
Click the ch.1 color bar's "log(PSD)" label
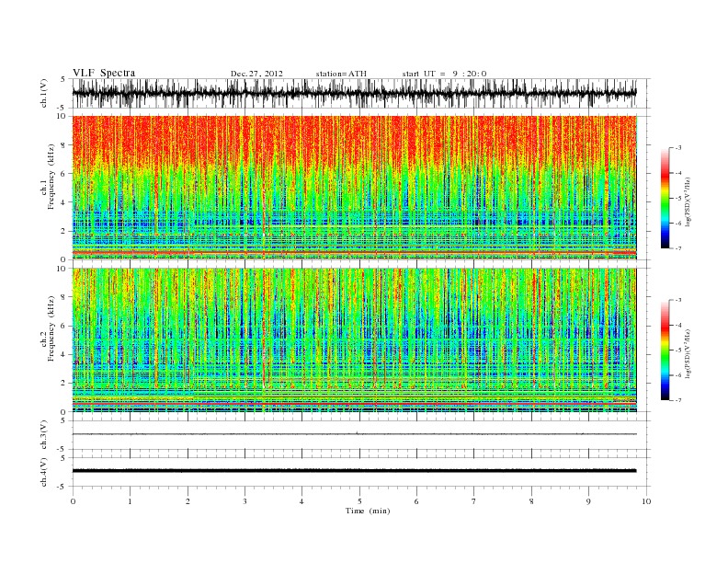688,201
